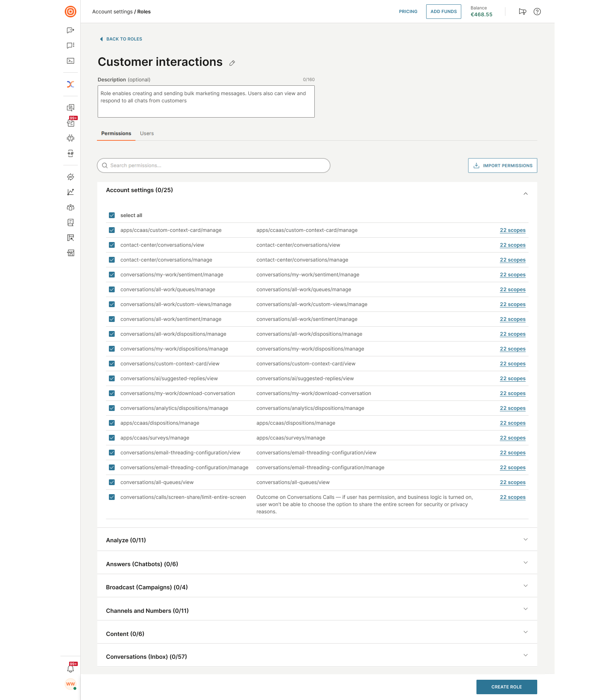
Task: Select the chatbot (Answers) robot icon
Action: click(x=71, y=138)
